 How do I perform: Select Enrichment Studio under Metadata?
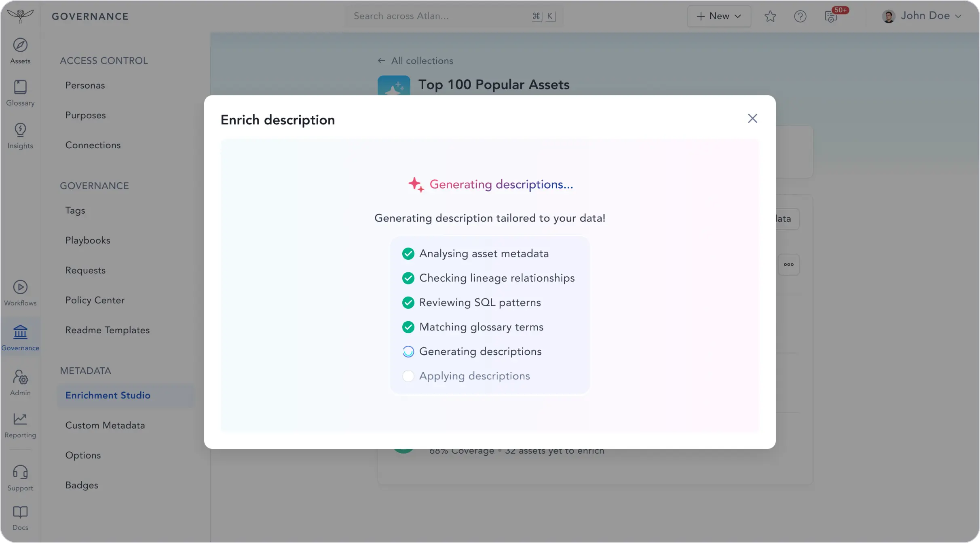pos(108,395)
